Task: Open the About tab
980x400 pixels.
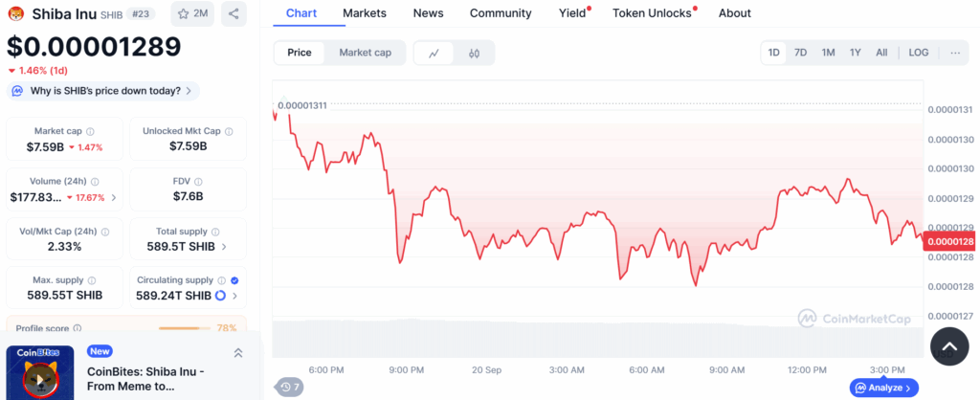Action: click(x=734, y=13)
